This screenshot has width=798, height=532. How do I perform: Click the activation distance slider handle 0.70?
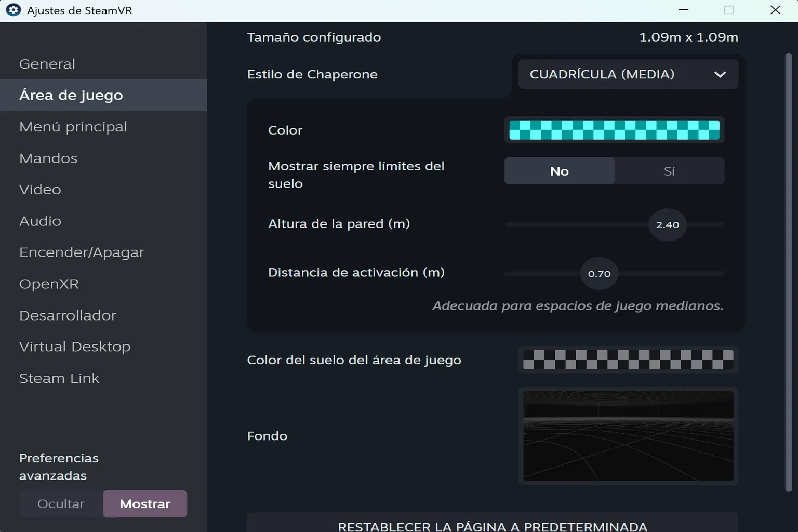(599, 274)
